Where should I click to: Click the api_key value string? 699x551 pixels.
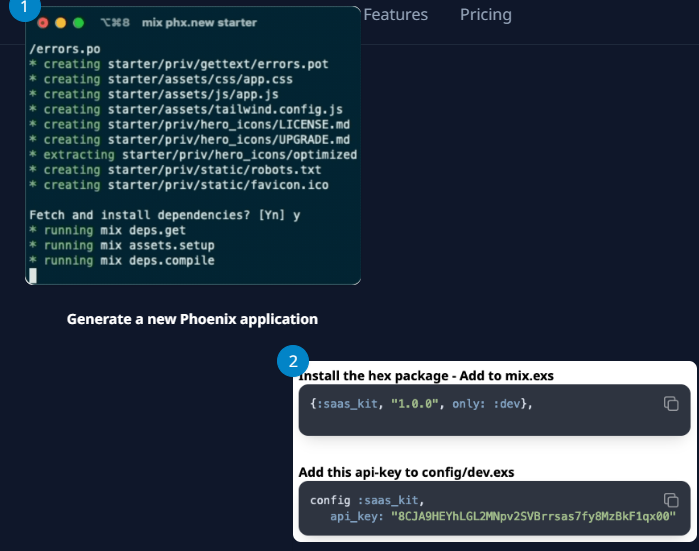(535, 516)
